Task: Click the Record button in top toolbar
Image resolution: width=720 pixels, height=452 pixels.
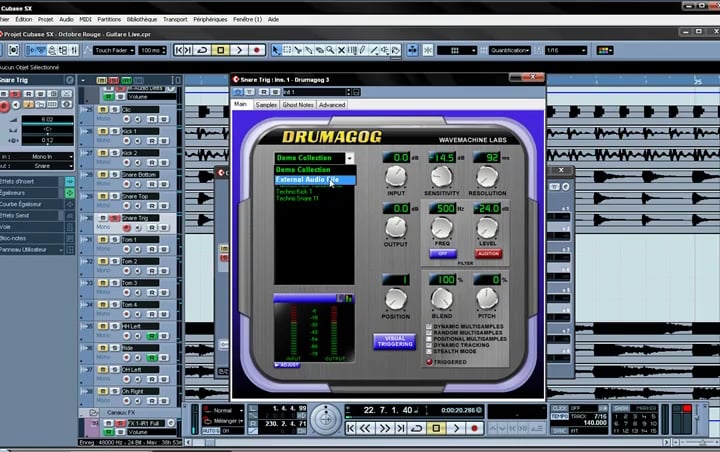Action: (257, 50)
